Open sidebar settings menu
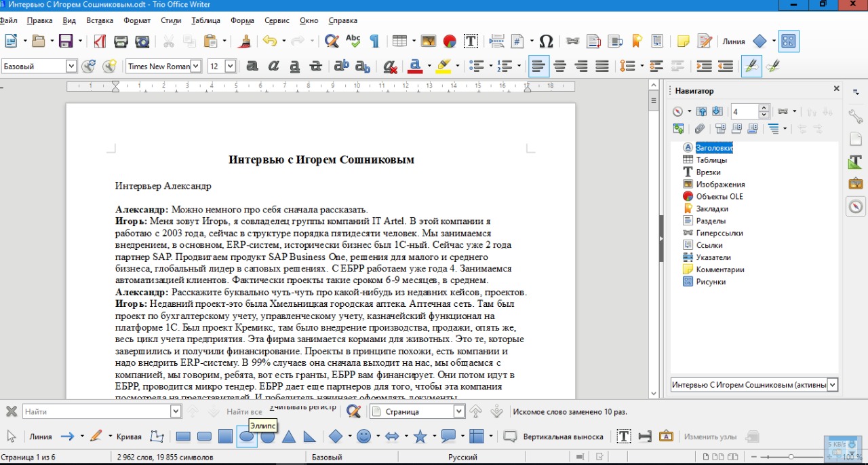Viewport: 868px width, 465px height. (856, 90)
